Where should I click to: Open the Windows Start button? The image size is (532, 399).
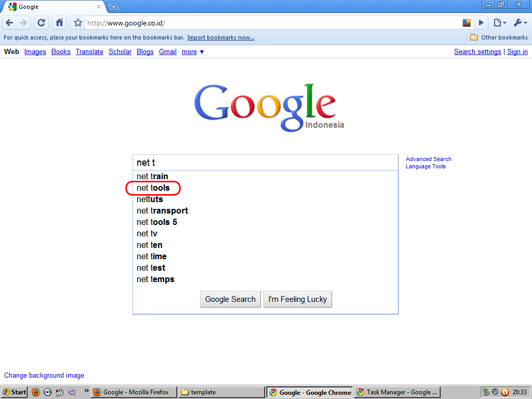click(x=14, y=392)
